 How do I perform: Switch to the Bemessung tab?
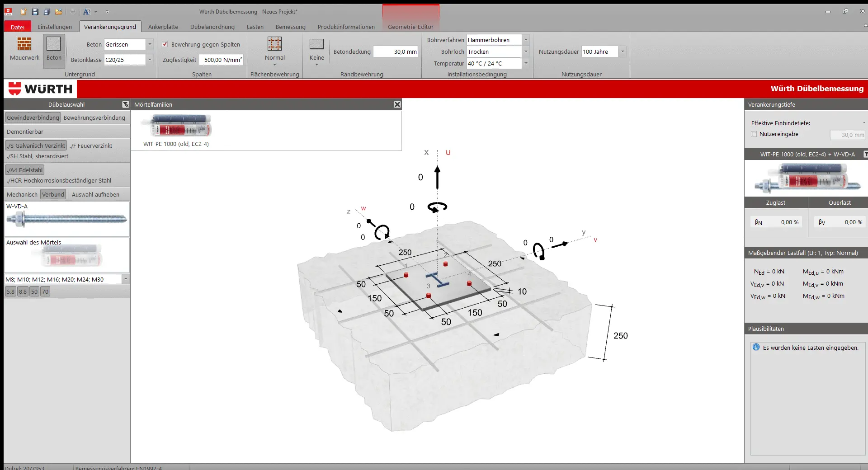pyautogui.click(x=291, y=27)
